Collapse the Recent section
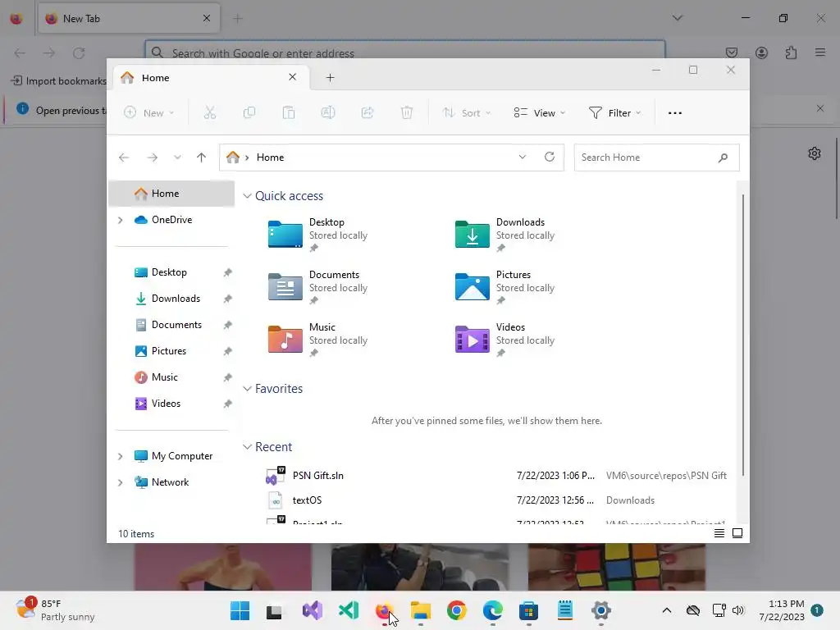The image size is (840, 630). coord(247,447)
